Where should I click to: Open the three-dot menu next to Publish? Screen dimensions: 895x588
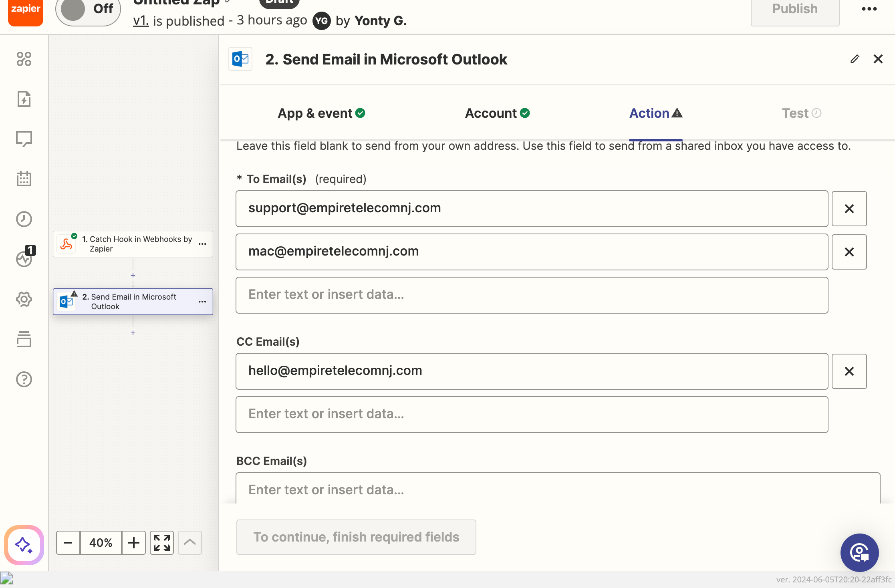click(869, 9)
